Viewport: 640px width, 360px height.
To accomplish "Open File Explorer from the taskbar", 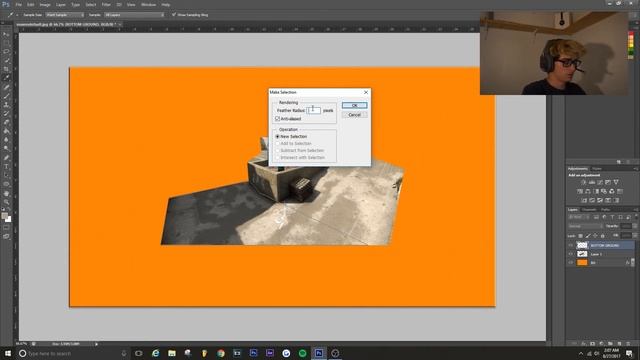I will pos(172,353).
